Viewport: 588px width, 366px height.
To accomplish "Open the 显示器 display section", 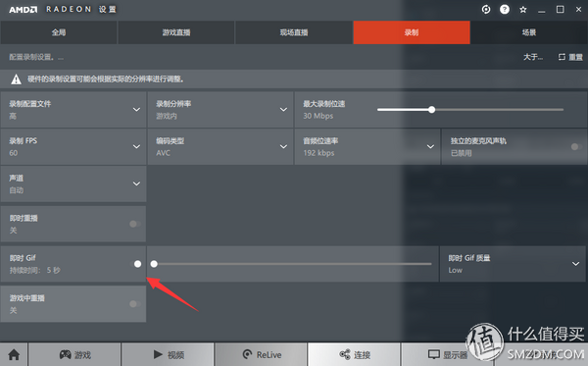I will click(448, 354).
